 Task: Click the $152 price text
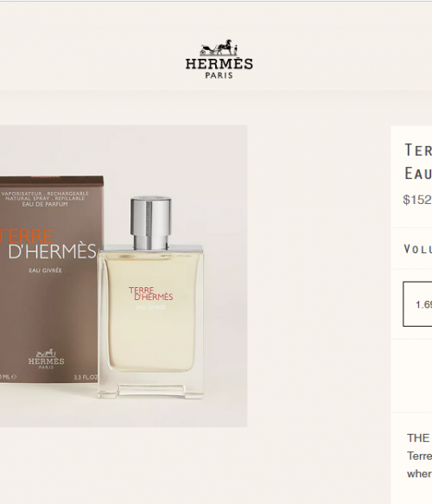coord(417,200)
